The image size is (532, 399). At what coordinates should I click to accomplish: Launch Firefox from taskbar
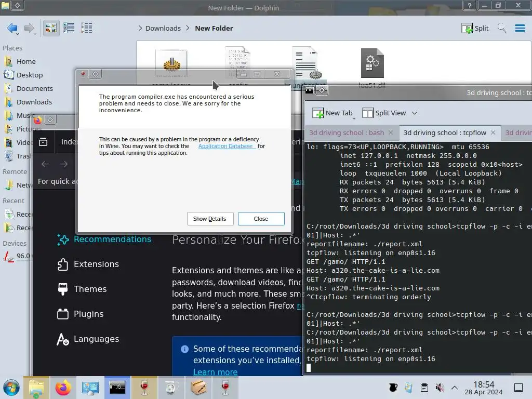[63, 388]
